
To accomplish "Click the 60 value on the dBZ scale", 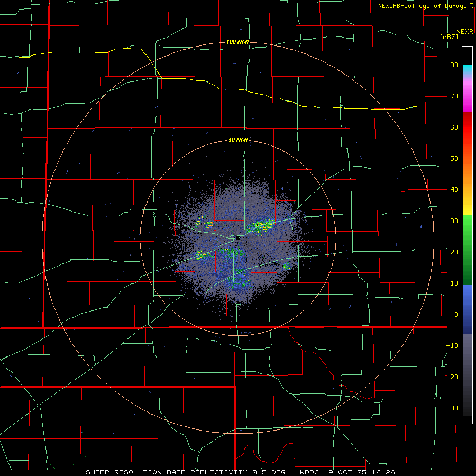I will click(454, 127).
